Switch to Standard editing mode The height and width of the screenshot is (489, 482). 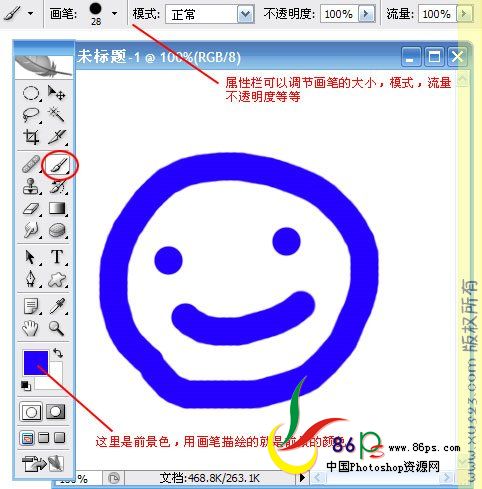click(31, 412)
